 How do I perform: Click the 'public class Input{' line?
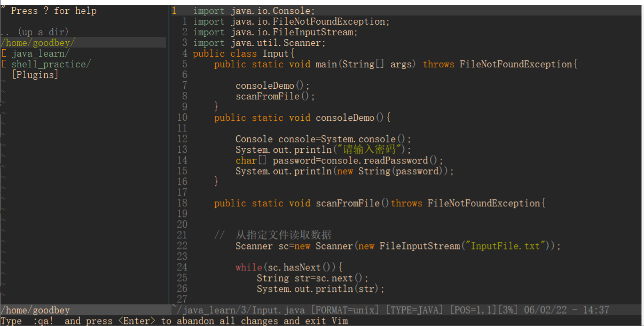(x=244, y=53)
